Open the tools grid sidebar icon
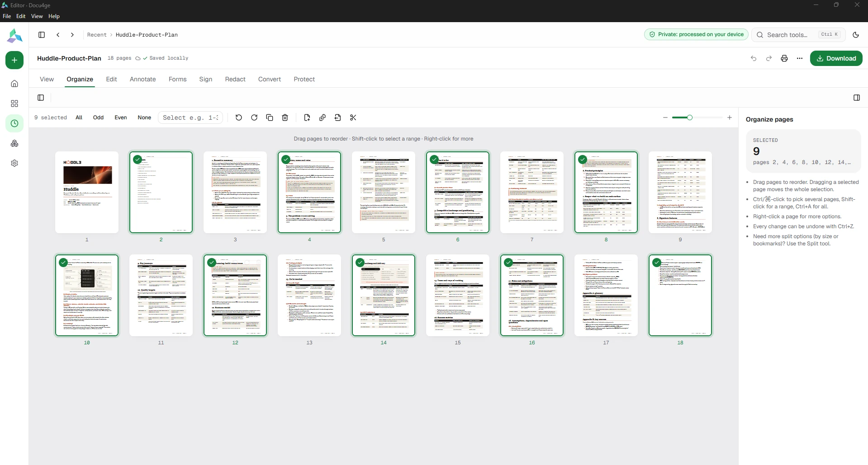This screenshot has width=868, height=465. (x=14, y=103)
